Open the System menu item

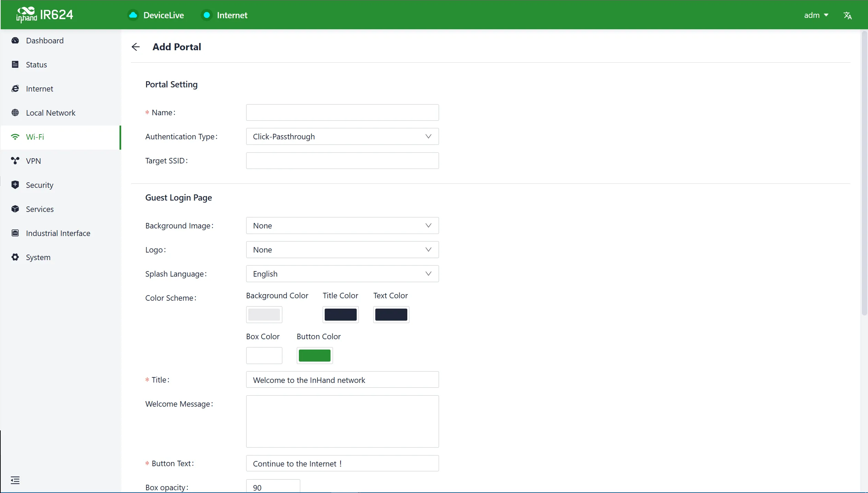tap(61, 257)
